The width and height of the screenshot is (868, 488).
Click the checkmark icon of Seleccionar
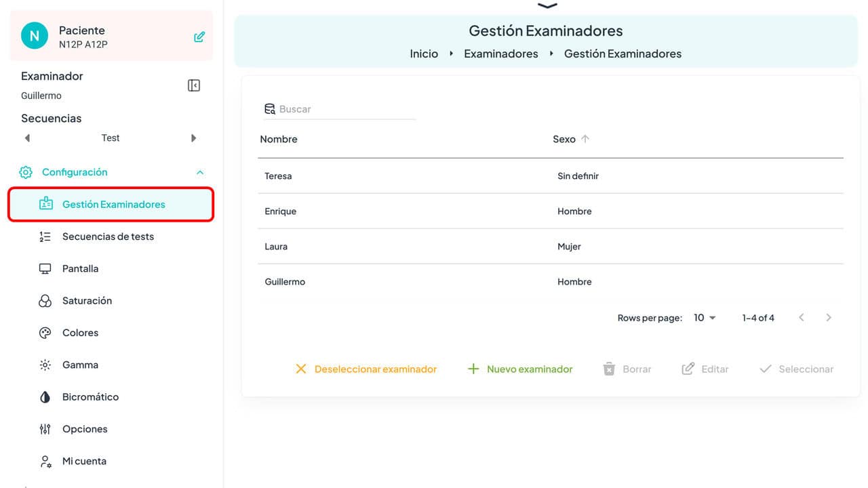point(766,369)
